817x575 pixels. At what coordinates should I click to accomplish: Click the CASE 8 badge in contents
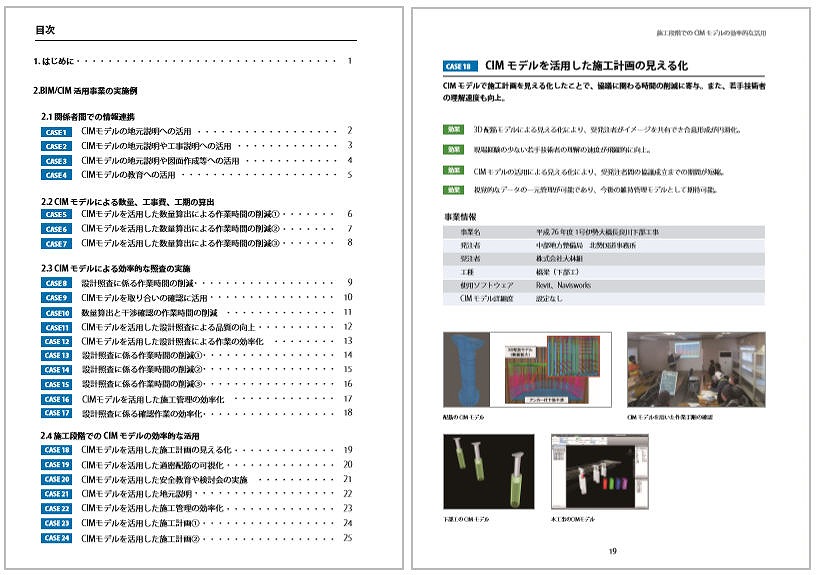[x=56, y=283]
